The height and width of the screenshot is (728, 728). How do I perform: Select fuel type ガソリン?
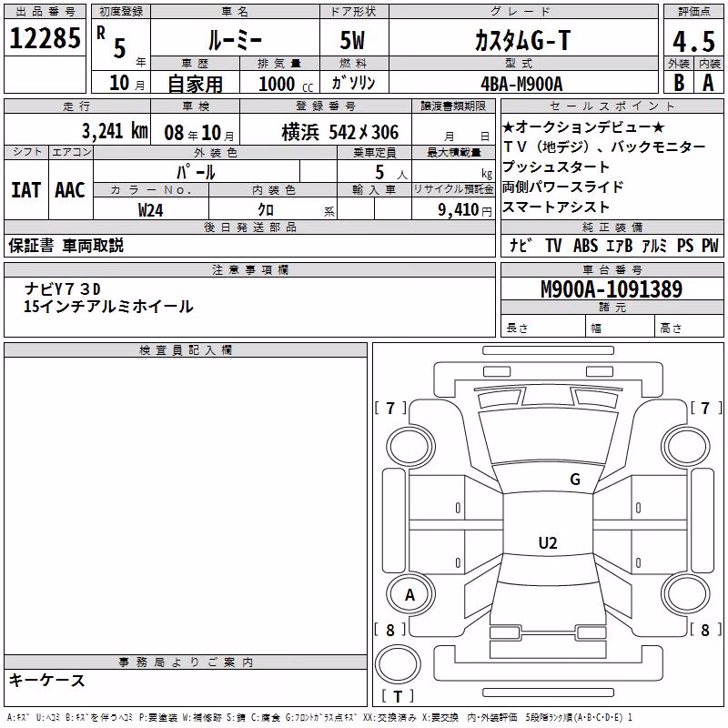coord(353,83)
